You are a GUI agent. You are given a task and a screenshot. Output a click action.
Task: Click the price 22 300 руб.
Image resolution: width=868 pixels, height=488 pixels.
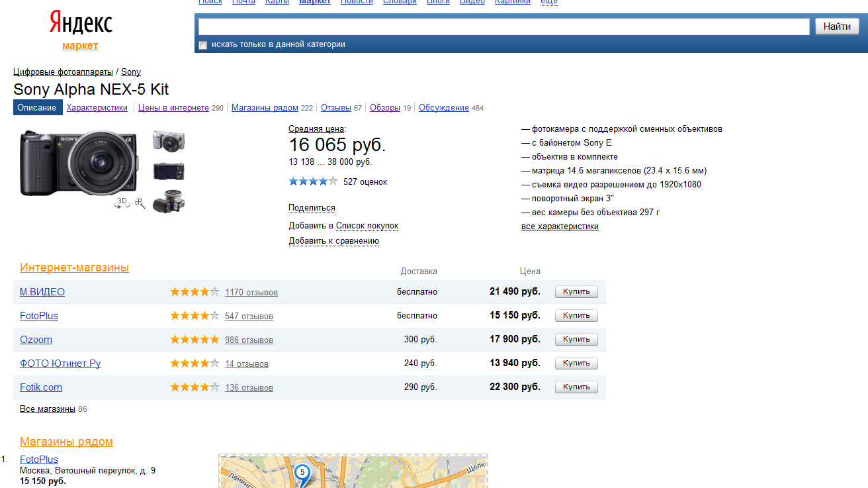tap(515, 387)
